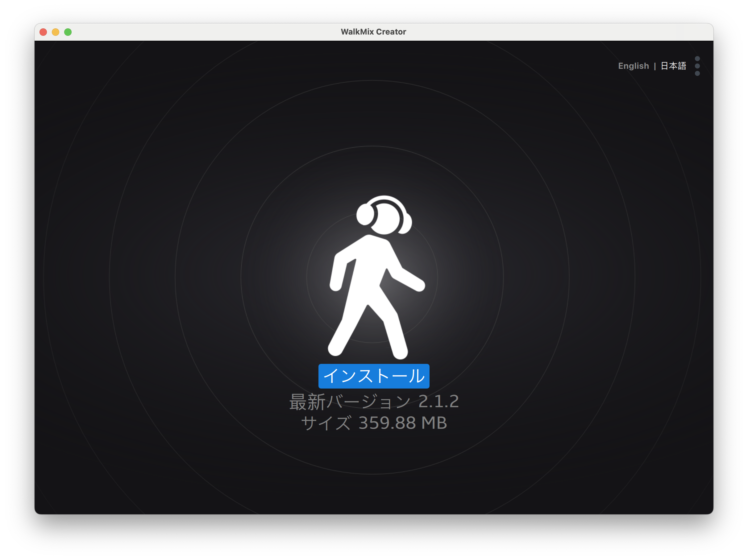Close the WalkMix Creator window
Image resolution: width=748 pixels, height=560 pixels.
43,32
